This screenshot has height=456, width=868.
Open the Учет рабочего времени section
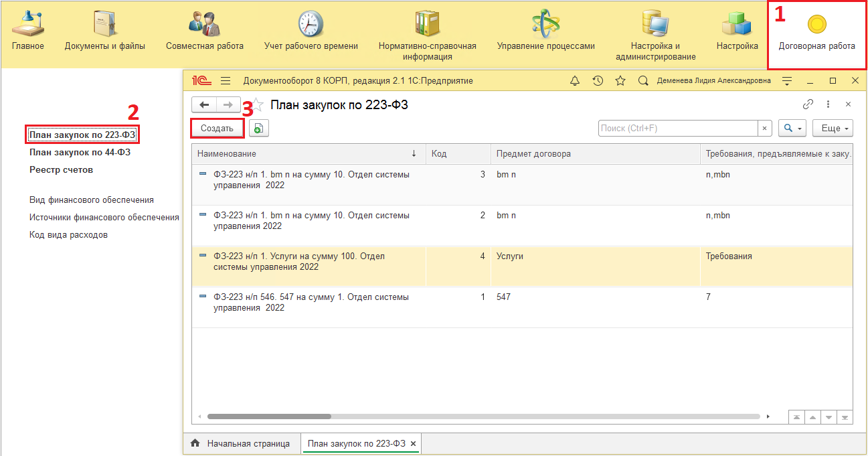pos(311,31)
